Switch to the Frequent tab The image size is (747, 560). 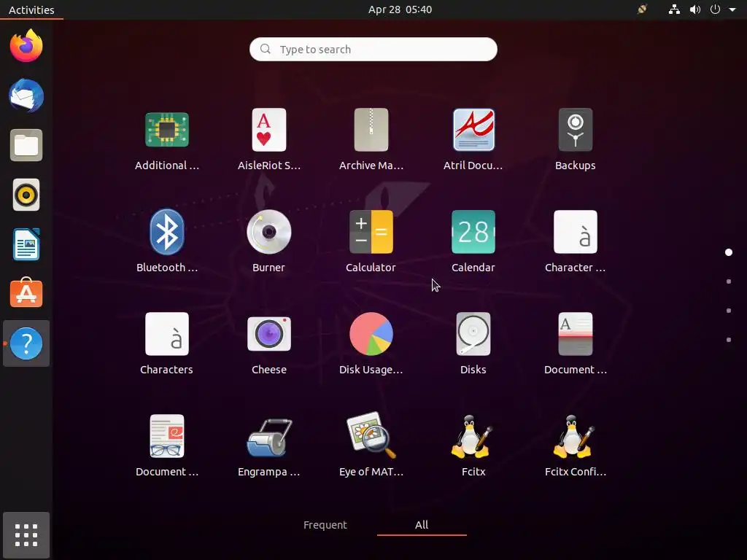coord(325,525)
